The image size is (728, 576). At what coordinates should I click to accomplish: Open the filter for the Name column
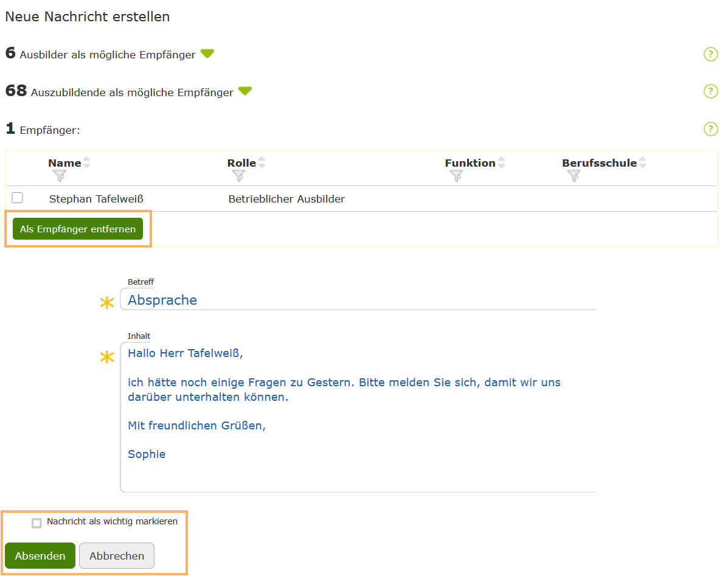click(59, 175)
